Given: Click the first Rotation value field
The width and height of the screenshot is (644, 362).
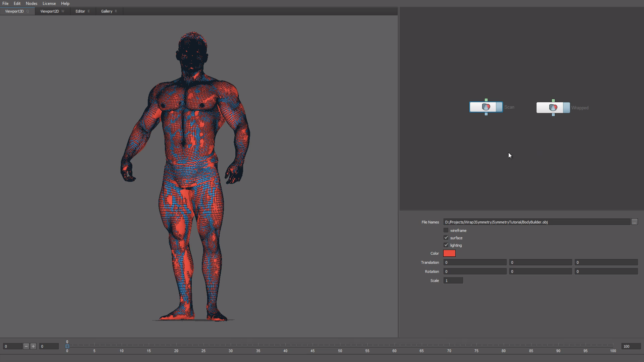Looking at the screenshot, I should click(x=475, y=271).
